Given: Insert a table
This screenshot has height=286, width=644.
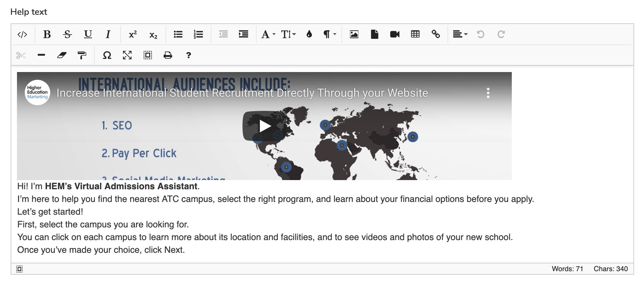Looking at the screenshot, I should point(415,34).
